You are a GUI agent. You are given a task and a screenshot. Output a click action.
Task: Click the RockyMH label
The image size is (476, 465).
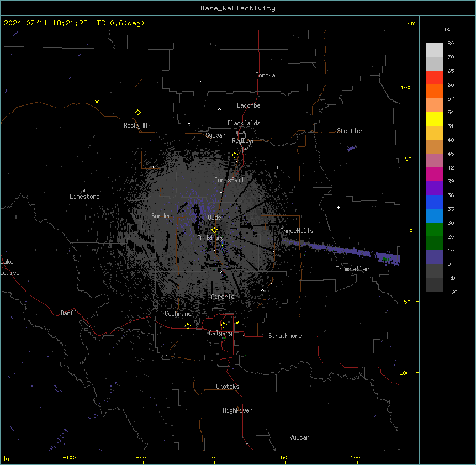pos(135,125)
